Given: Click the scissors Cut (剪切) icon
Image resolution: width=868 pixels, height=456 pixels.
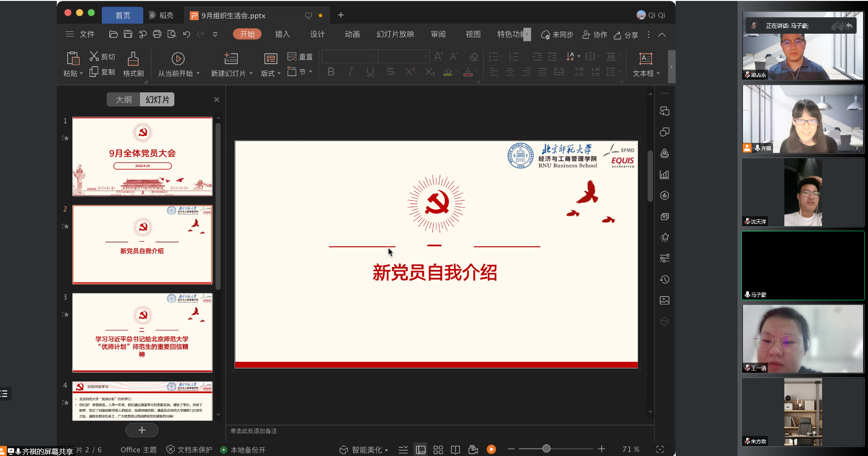Looking at the screenshot, I should click(x=94, y=56).
